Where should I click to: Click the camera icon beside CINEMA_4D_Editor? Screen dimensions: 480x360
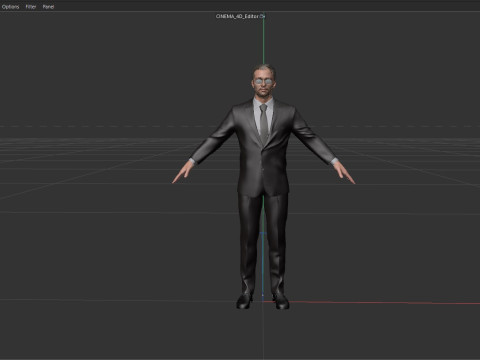point(262,16)
